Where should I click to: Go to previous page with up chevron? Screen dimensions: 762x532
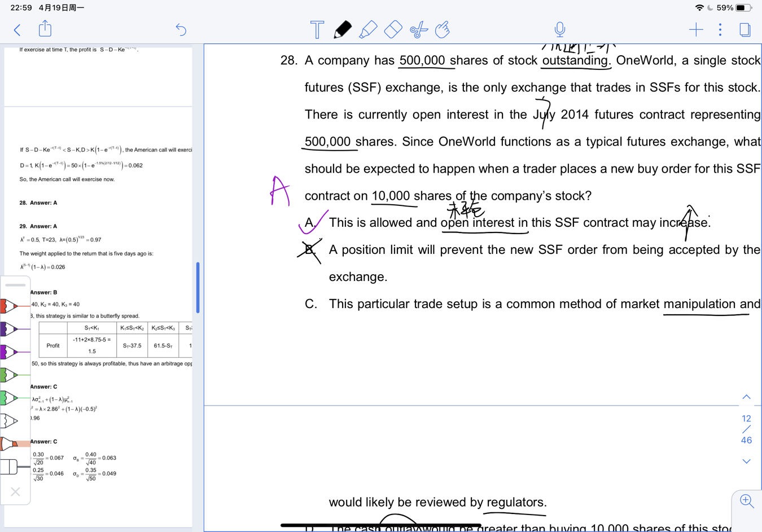click(746, 397)
